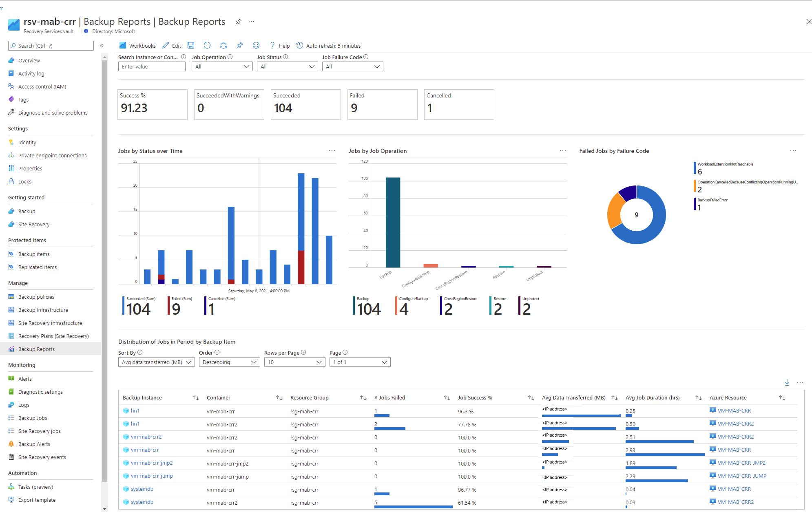
Task: Click the Backup Reports icon in sidebar
Action: [11, 349]
